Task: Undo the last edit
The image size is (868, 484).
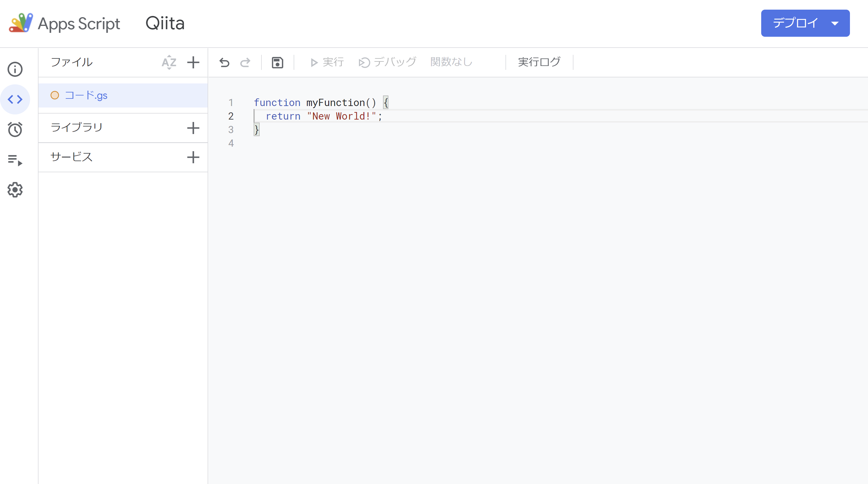Action: [x=224, y=62]
